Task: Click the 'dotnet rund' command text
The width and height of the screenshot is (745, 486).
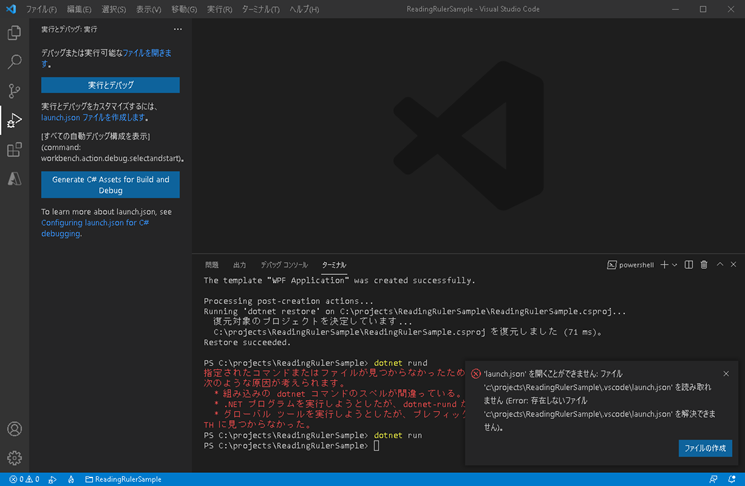Action: point(401,362)
